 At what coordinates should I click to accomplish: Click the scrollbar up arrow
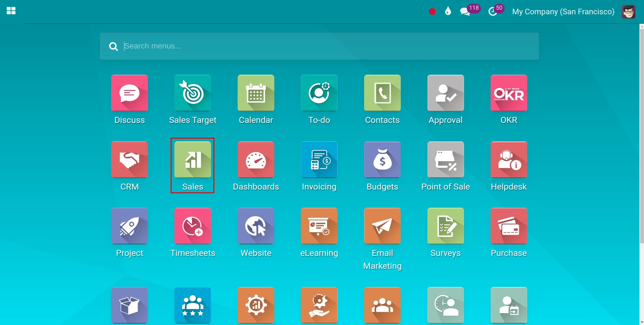642,26
